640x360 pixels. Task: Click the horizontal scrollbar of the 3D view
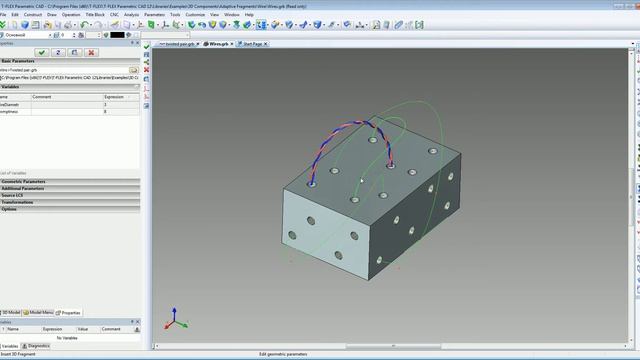point(393,346)
